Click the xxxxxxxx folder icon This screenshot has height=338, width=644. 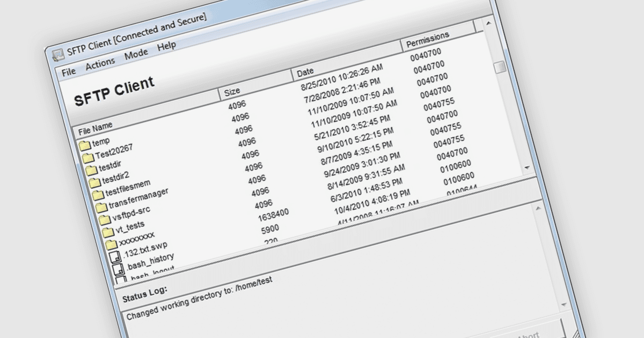(x=111, y=245)
